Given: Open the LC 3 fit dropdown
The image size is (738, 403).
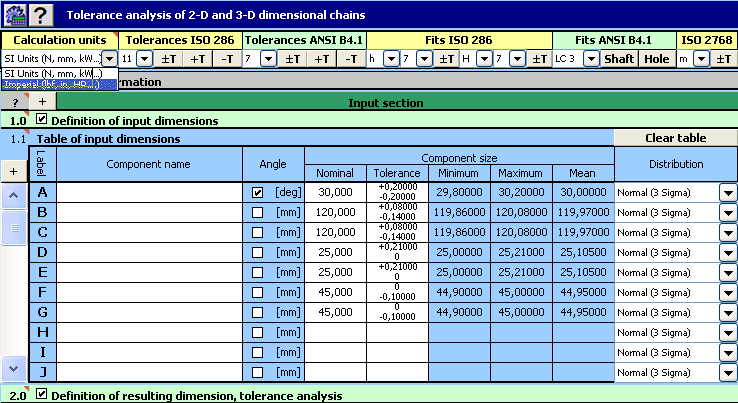Looking at the screenshot, I should coord(591,59).
